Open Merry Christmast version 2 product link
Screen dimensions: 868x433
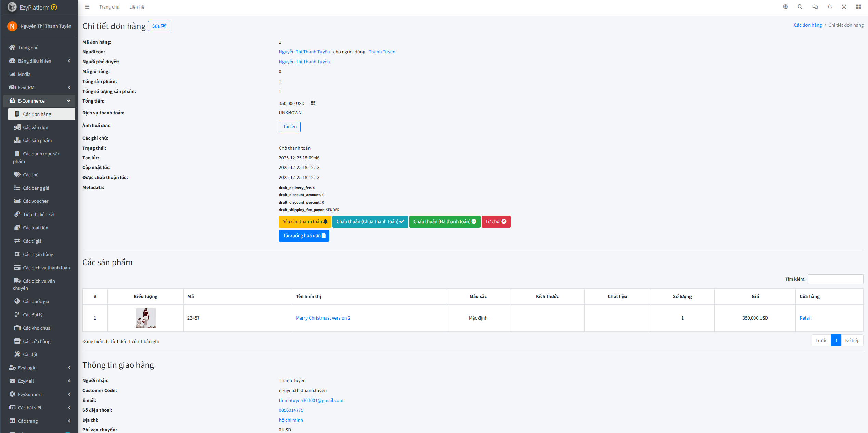click(323, 318)
